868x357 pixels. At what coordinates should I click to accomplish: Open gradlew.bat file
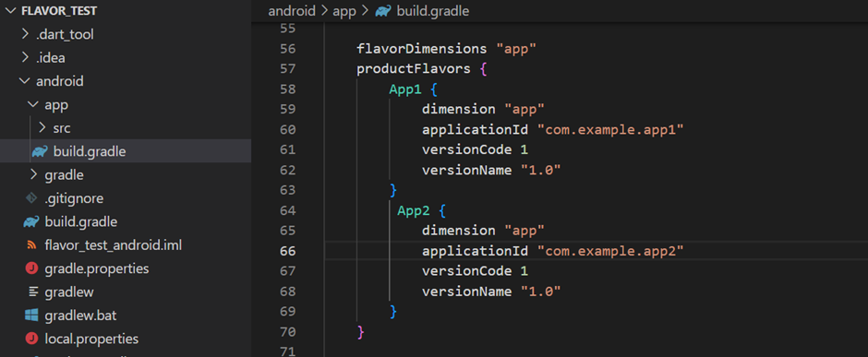click(81, 315)
